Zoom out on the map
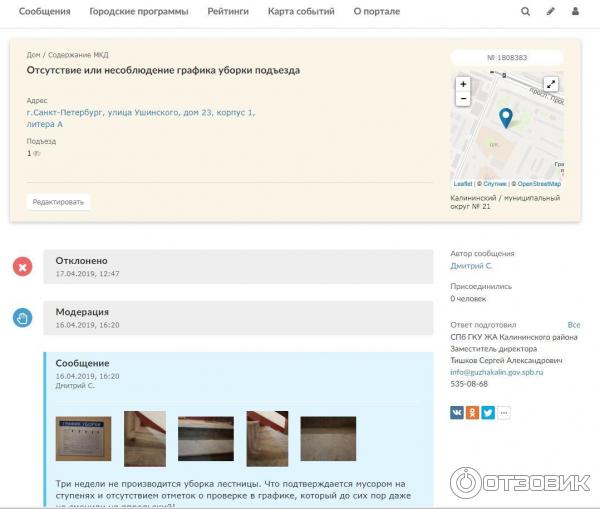Screen dimensions: 600x509 (462, 99)
